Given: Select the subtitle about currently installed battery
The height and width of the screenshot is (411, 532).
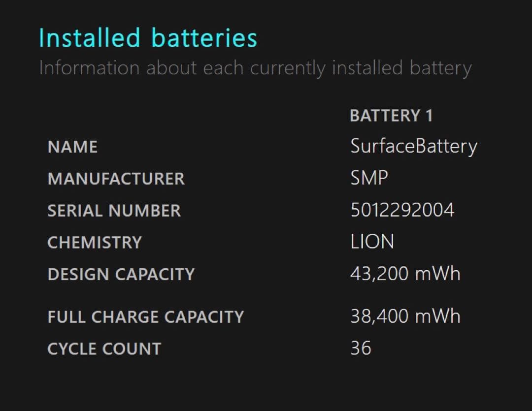Looking at the screenshot, I should [x=255, y=68].
